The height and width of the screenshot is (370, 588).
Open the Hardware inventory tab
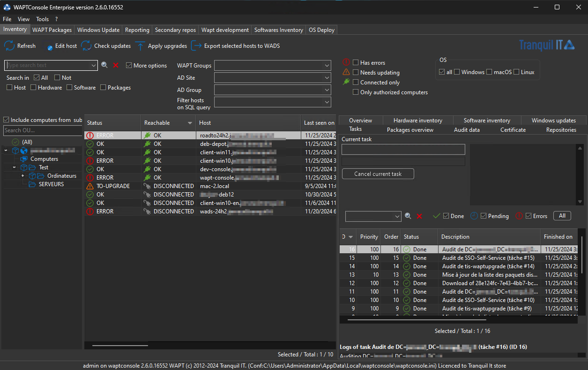pyautogui.click(x=418, y=121)
